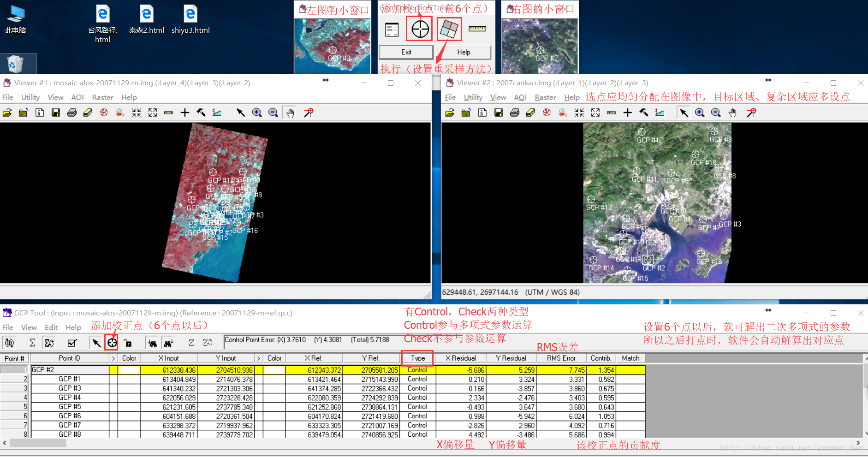Select the arrow pointer in GCP Tool toolbar
868x457 pixels.
pos(96,343)
